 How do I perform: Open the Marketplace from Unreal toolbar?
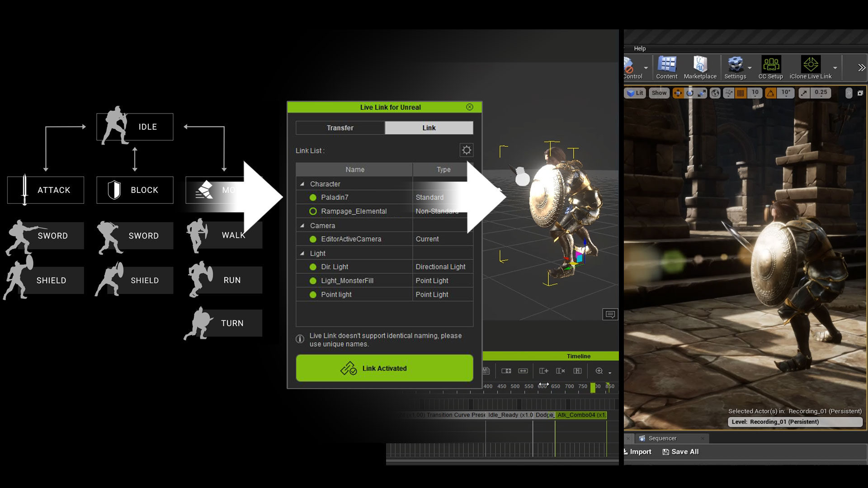click(x=700, y=68)
